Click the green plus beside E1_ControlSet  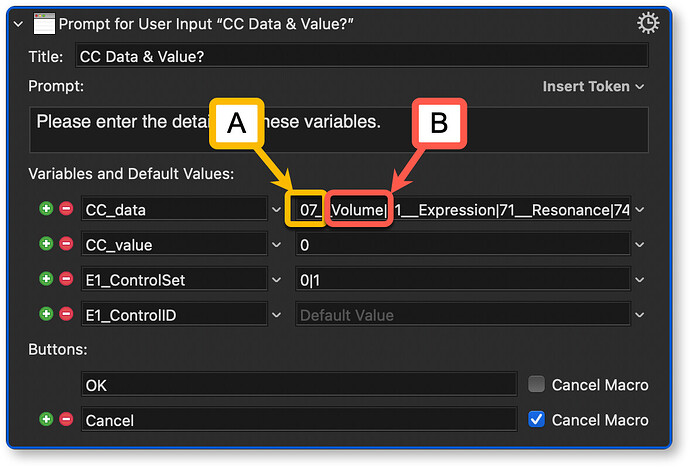pos(46,280)
